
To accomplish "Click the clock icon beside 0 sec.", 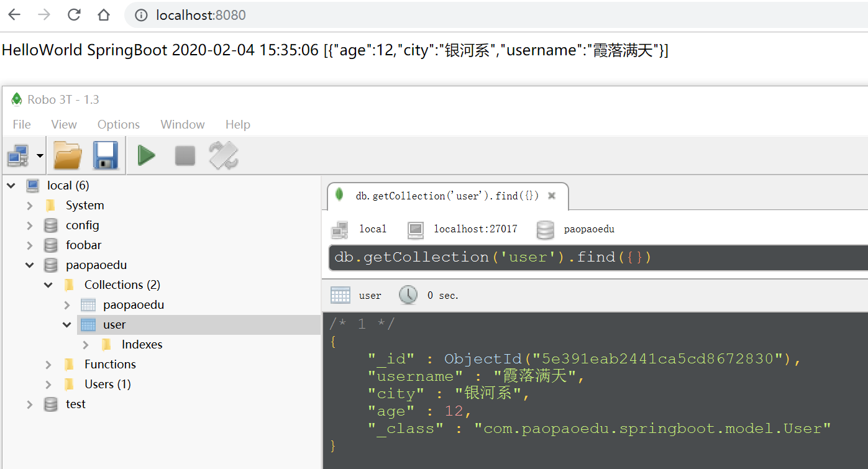I will pyautogui.click(x=408, y=295).
